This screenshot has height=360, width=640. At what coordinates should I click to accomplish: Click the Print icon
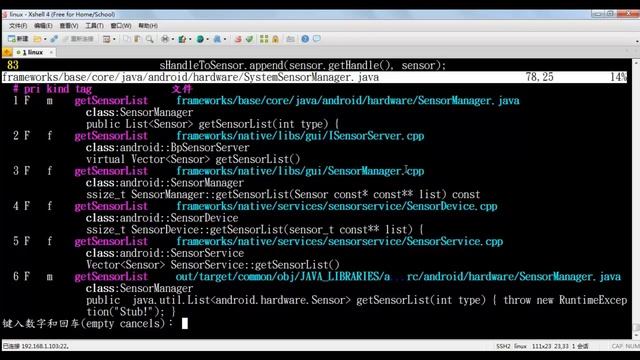point(165,39)
